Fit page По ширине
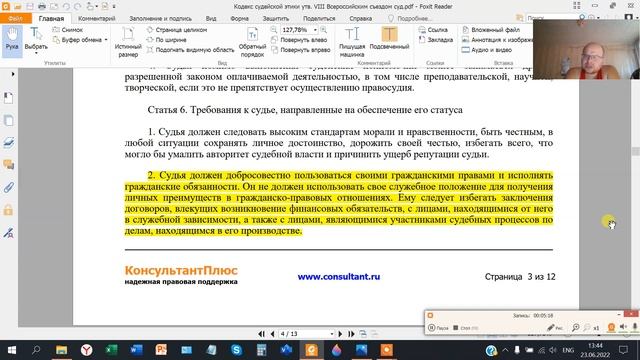This screenshot has width=640, height=360. point(167,40)
